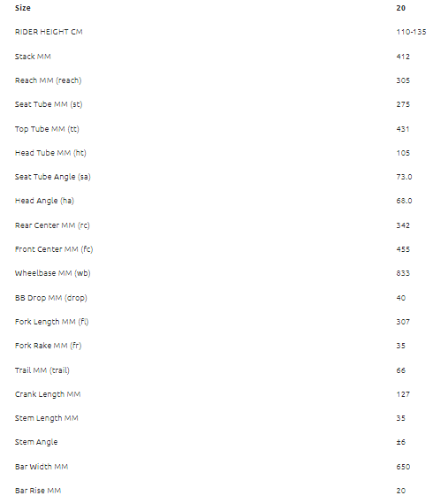This screenshot has width=448, height=503.
Task: Click the Trail MM (trail) label
Action: (x=42, y=370)
